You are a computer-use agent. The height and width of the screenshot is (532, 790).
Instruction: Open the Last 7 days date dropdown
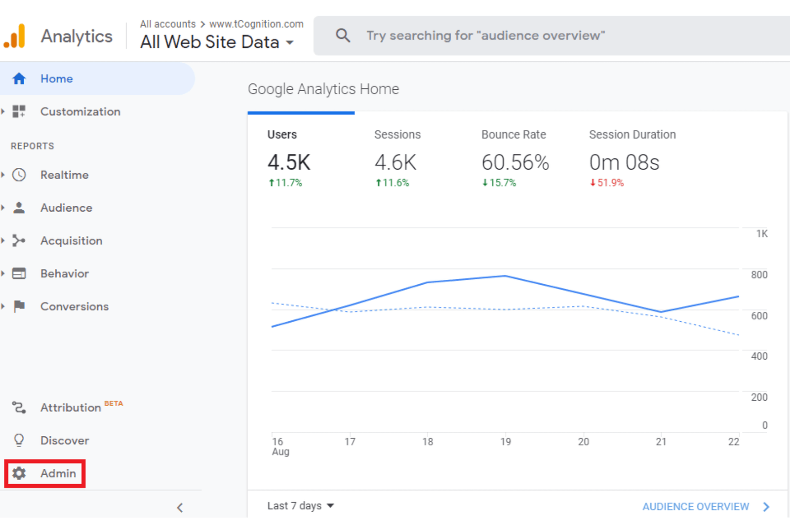301,506
